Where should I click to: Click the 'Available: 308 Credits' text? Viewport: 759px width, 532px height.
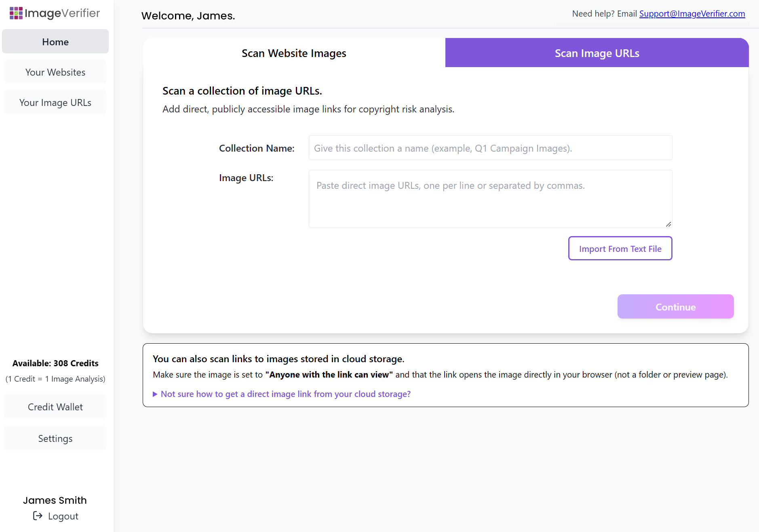[x=55, y=363]
